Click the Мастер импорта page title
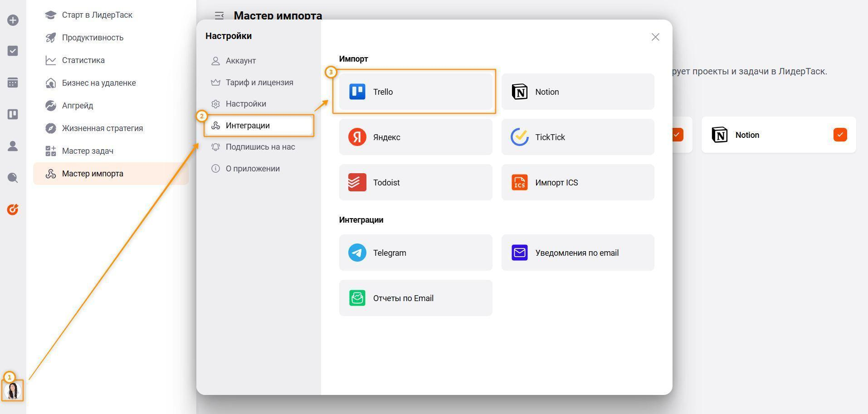Viewport: 868px width, 414px height. pos(278,15)
